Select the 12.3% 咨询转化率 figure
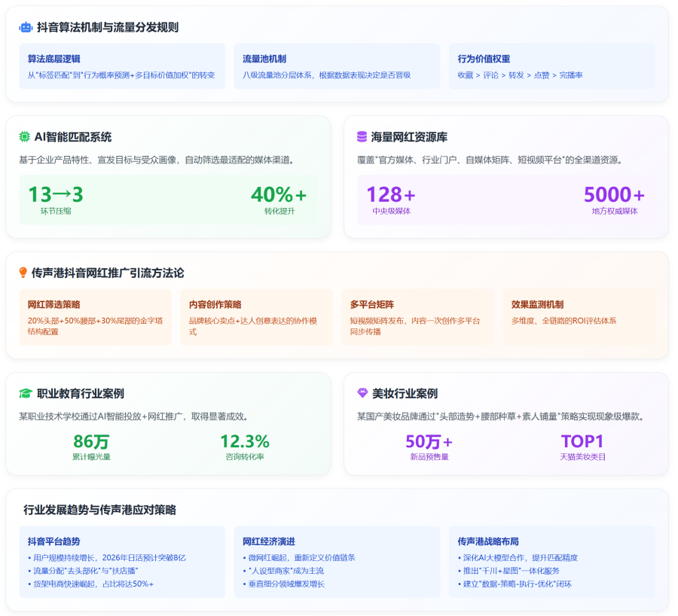Screen dimensions: 678x616 244,447
